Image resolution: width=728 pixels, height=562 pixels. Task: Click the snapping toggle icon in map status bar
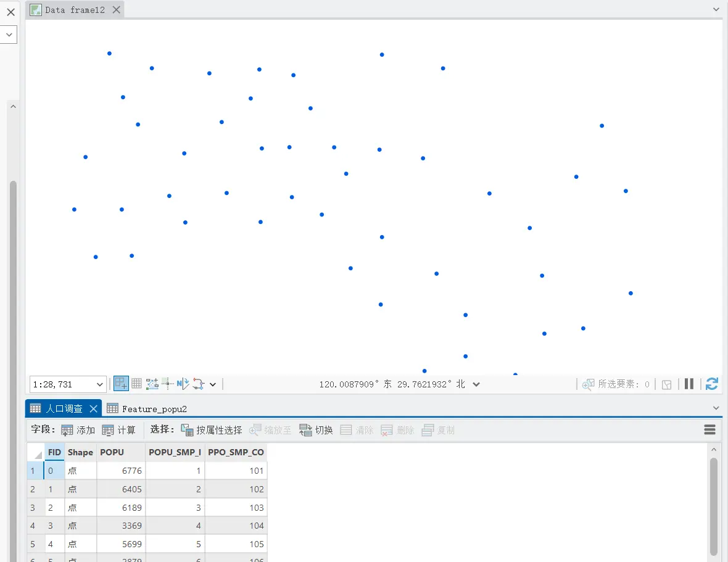[x=121, y=384]
